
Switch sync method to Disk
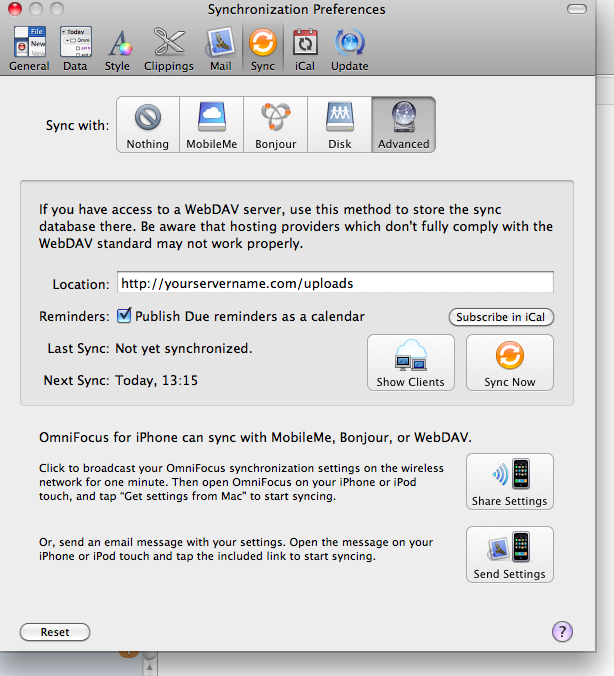[340, 125]
